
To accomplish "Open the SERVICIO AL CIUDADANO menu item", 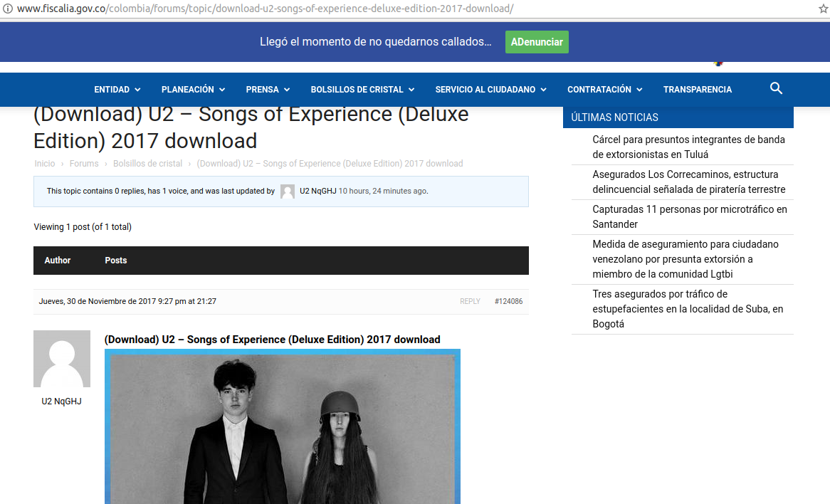I will tap(485, 90).
